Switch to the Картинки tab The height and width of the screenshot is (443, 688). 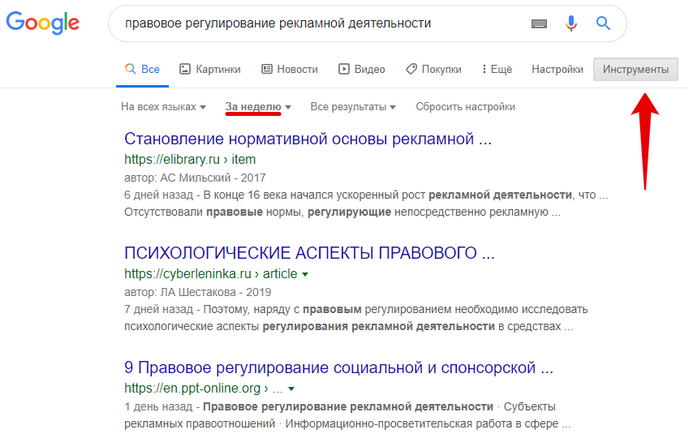click(210, 69)
